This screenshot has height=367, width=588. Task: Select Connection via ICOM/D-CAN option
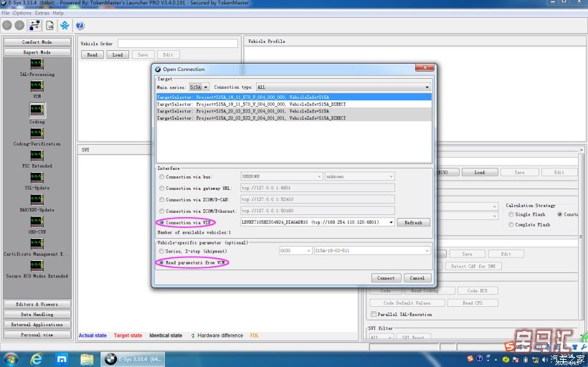161,199
